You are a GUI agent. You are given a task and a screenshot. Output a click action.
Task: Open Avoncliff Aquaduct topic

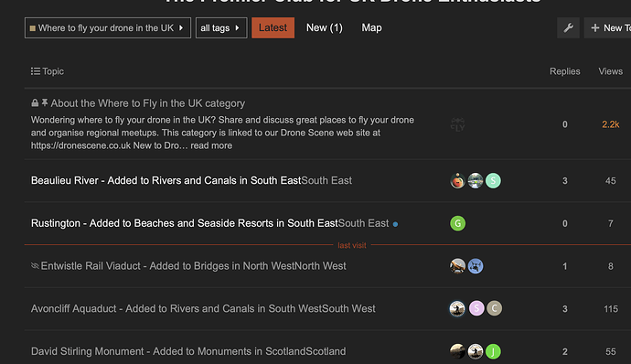[x=176, y=308]
